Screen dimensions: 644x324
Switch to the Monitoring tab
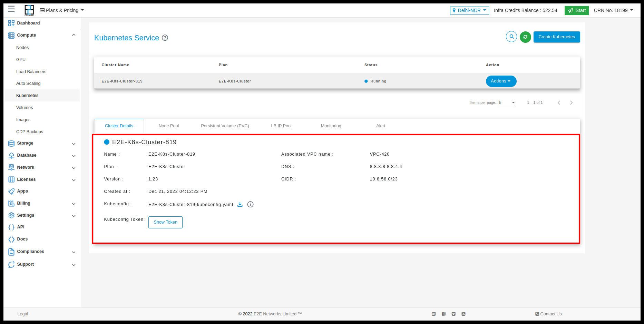[x=331, y=126]
